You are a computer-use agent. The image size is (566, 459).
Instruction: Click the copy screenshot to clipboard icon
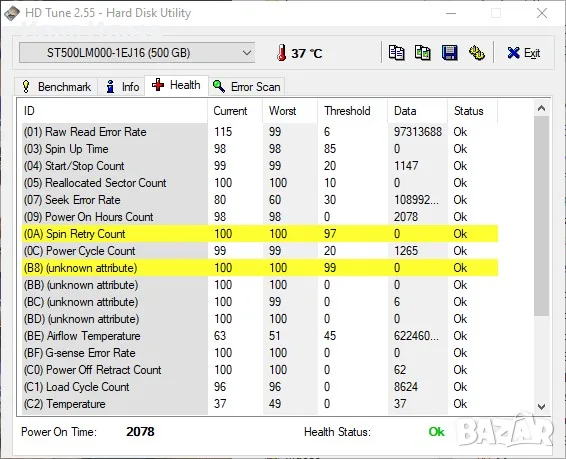tap(423, 53)
